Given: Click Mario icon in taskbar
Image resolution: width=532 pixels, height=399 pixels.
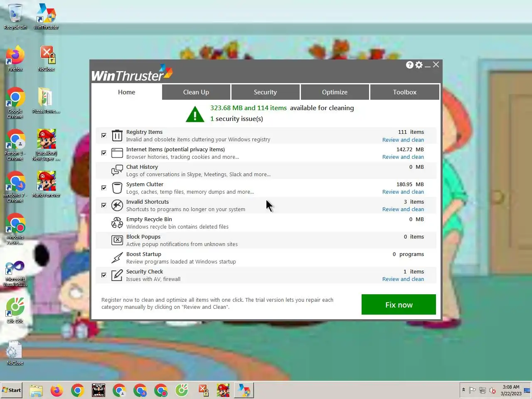Looking at the screenshot, I should pos(223,390).
